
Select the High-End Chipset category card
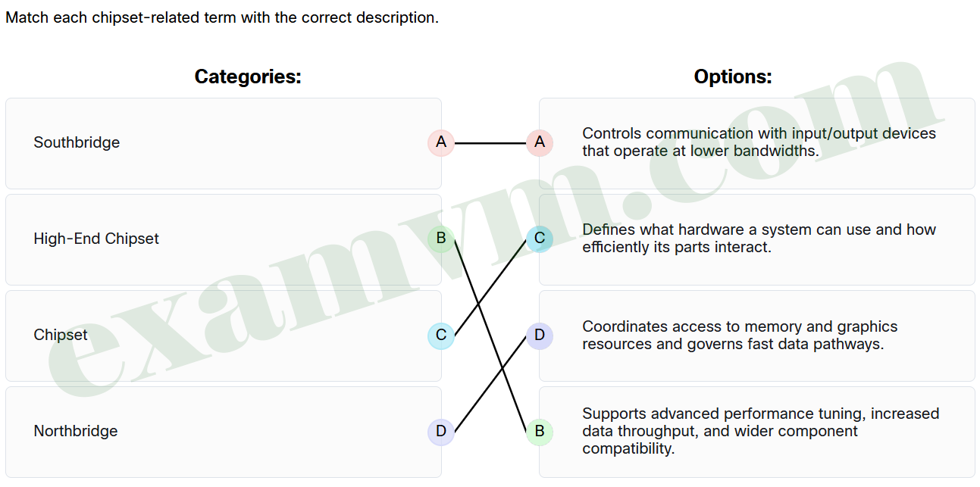point(224,239)
